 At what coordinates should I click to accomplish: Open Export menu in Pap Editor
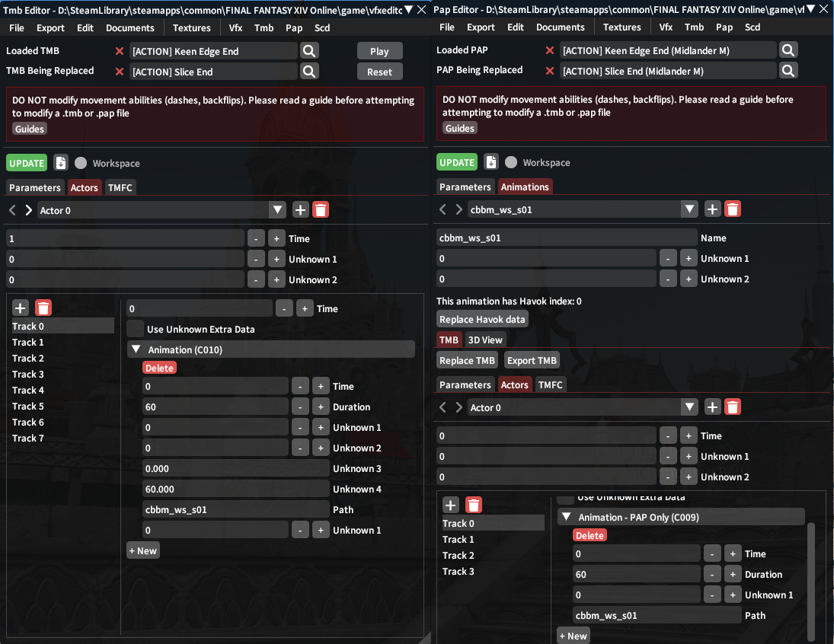(481, 27)
